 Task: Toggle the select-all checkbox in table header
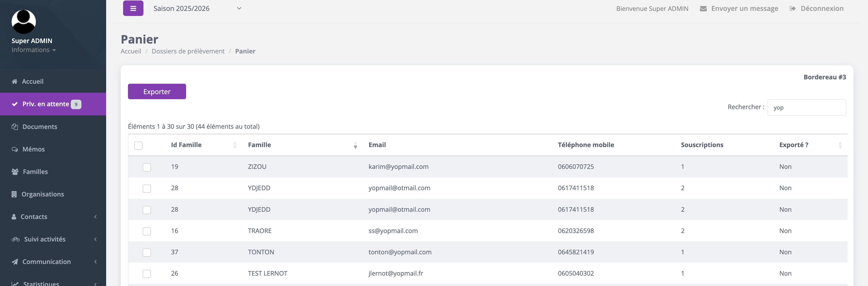pyautogui.click(x=138, y=145)
